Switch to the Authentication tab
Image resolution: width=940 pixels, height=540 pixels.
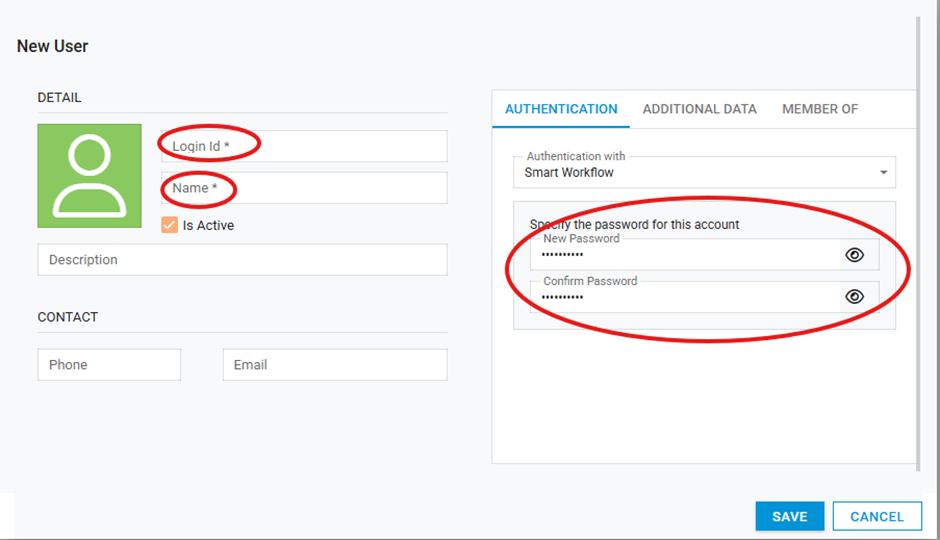point(561,109)
